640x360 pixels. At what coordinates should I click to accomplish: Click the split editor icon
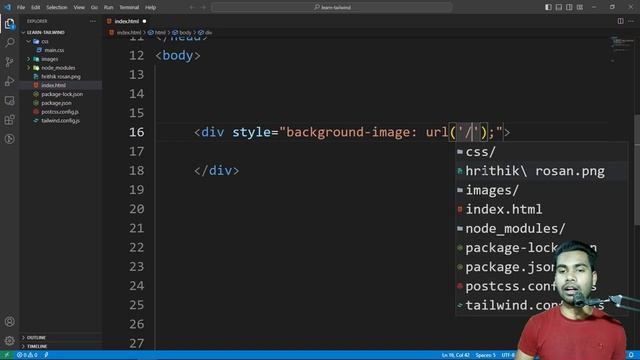click(620, 21)
